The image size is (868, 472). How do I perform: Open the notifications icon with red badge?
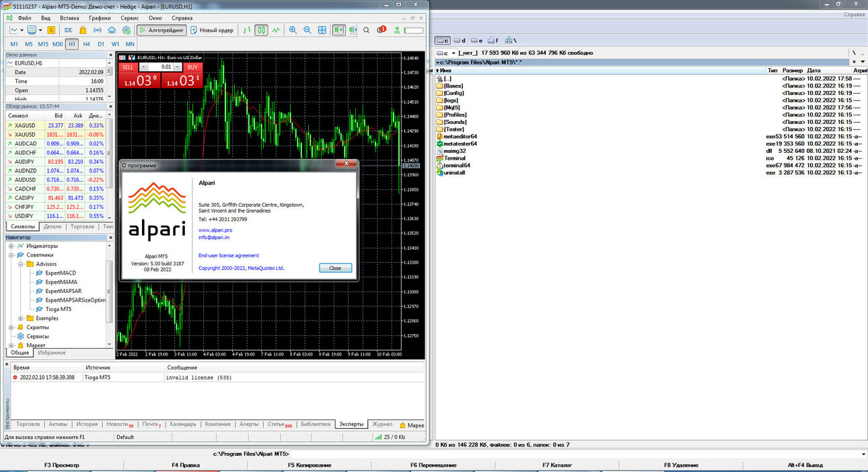pyautogui.click(x=382, y=30)
